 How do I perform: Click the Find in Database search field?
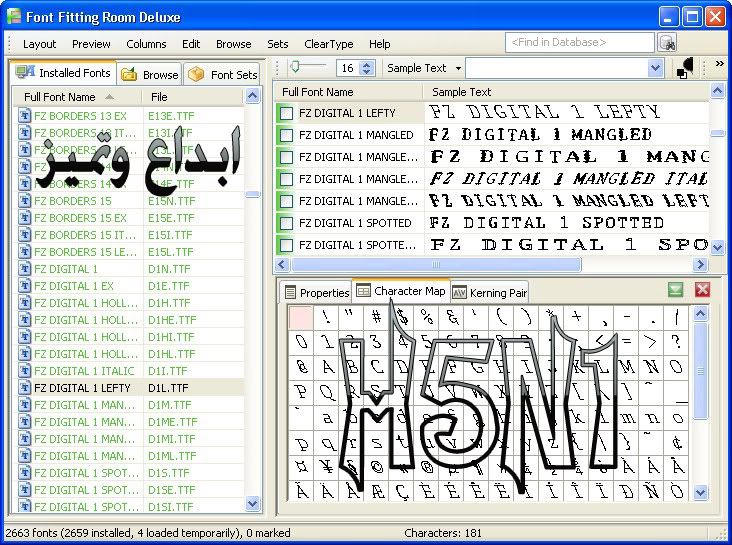click(580, 43)
